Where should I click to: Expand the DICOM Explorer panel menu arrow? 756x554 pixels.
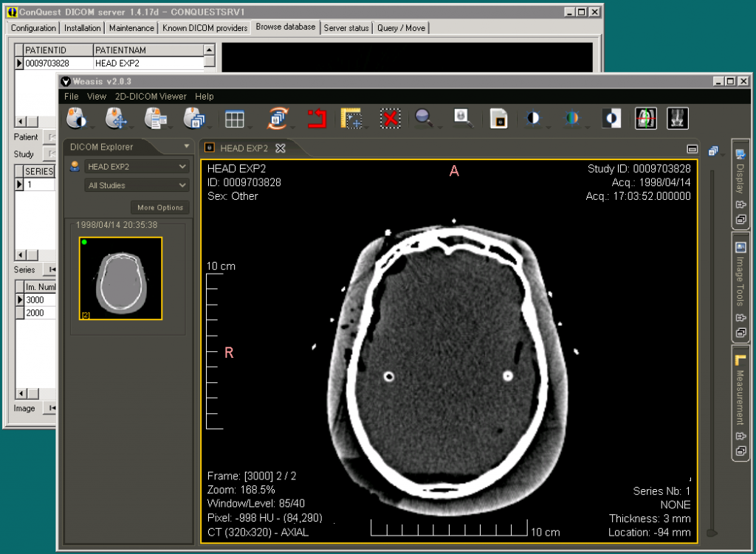coord(187,147)
